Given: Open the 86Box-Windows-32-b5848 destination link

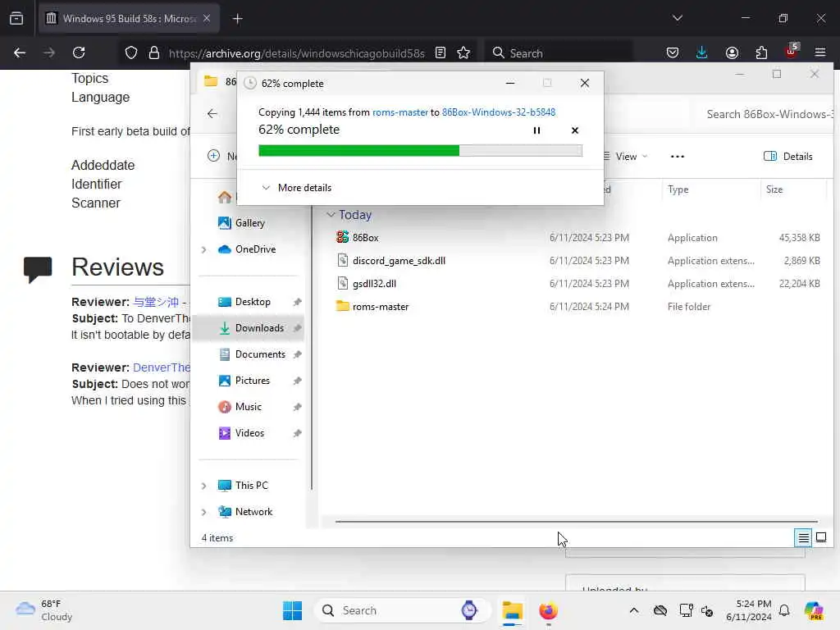Looking at the screenshot, I should pyautogui.click(x=498, y=112).
